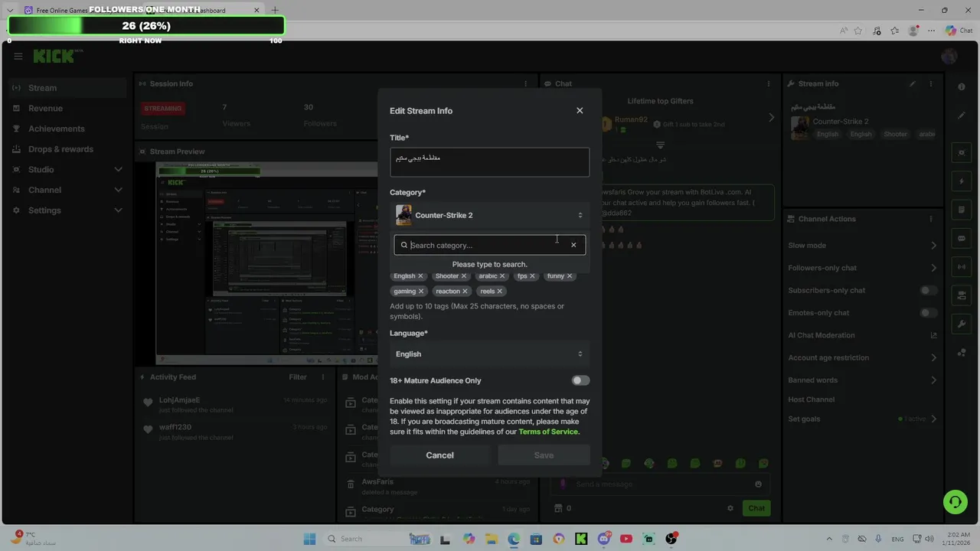Remove the reels tag
This screenshot has width=980, height=551.
pyautogui.click(x=500, y=292)
